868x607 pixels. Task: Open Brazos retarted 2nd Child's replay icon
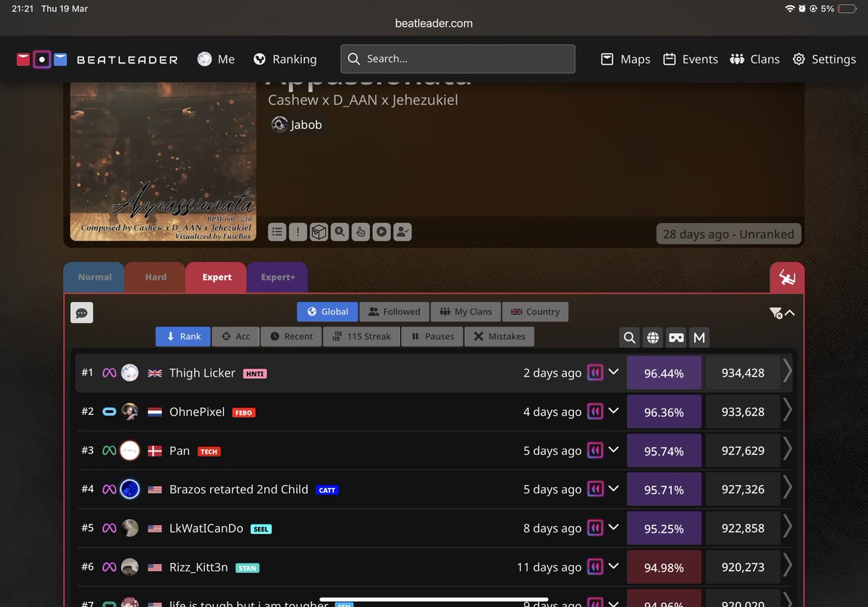595,489
